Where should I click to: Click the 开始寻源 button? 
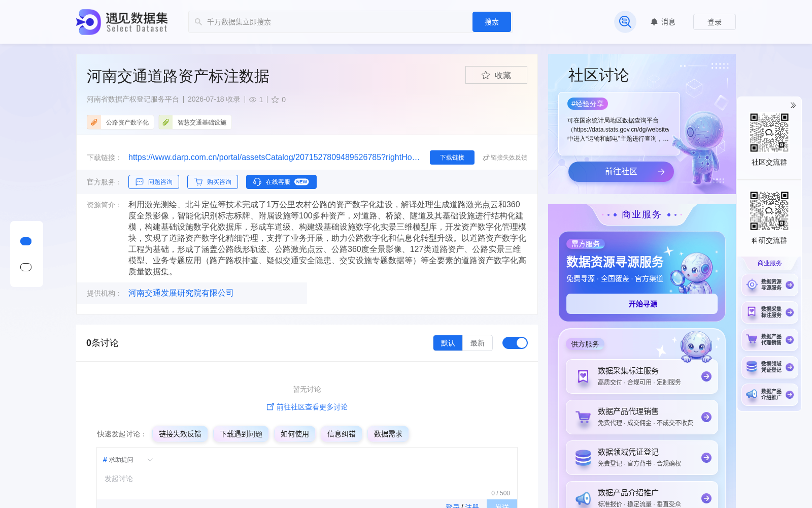coord(642,304)
